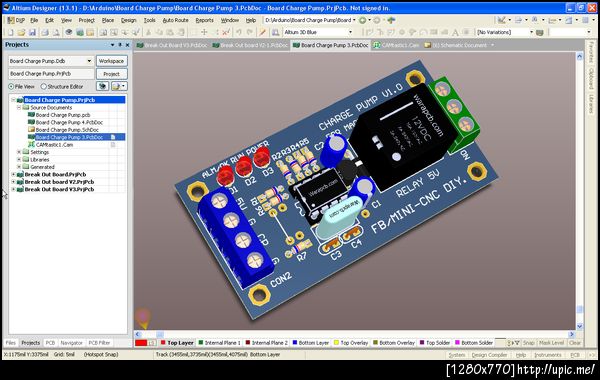This screenshot has height=380, width=600.
Task: Click the New document icon
Action: point(11,33)
